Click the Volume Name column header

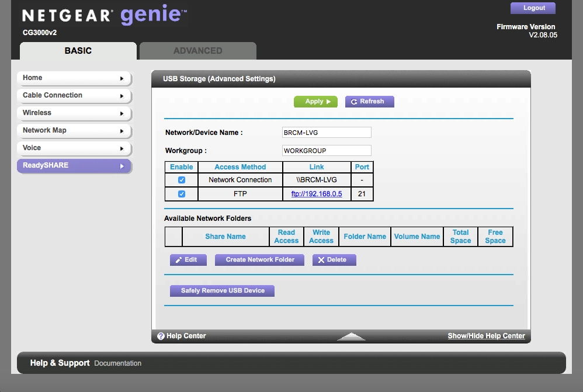click(x=417, y=237)
